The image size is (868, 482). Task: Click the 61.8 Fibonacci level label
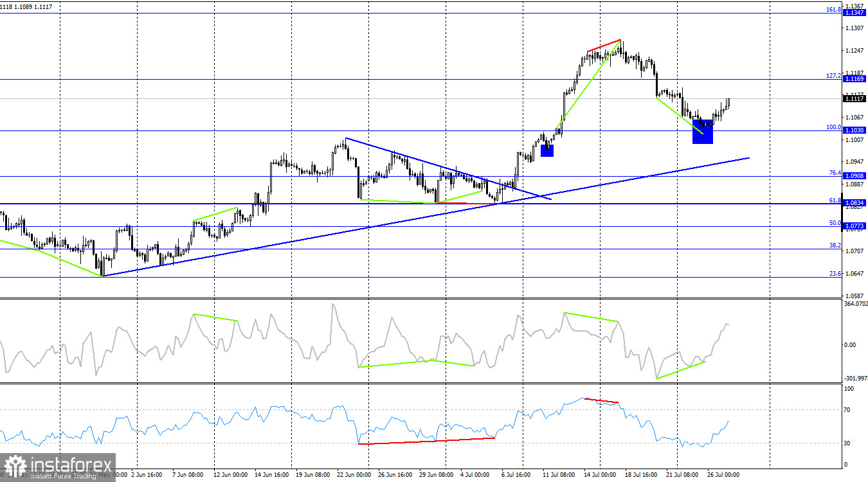click(835, 201)
